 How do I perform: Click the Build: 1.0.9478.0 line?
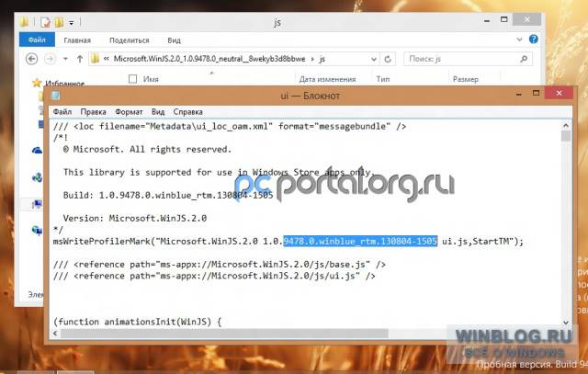click(x=168, y=195)
